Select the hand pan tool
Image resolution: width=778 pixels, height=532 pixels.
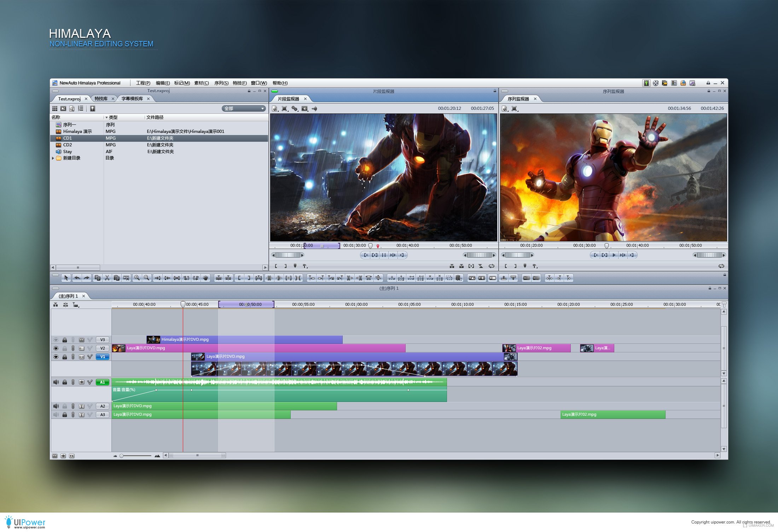205,278
